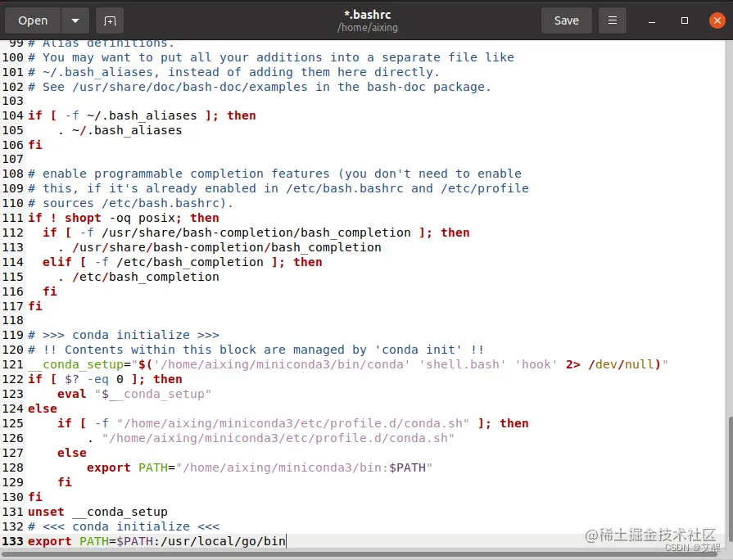This screenshot has width=733, height=560.
Task: Click inner 'else' on line 127
Action: click(72, 453)
